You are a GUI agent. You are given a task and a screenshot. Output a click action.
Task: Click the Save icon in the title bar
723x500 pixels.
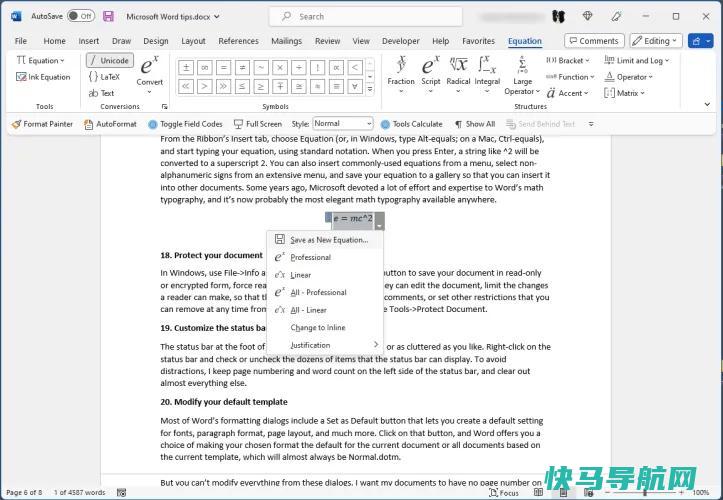[x=108, y=17]
